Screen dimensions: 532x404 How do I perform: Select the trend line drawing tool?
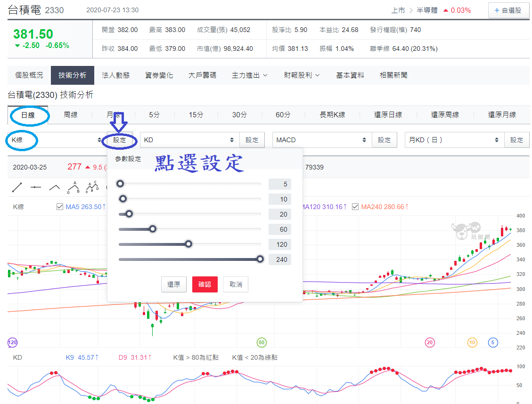point(17,187)
